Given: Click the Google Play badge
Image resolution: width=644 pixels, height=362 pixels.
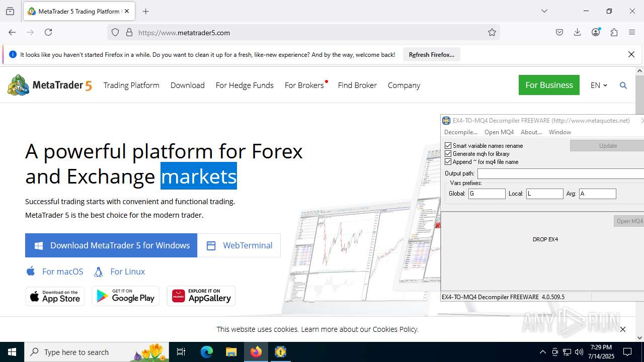Looking at the screenshot, I should (x=125, y=296).
